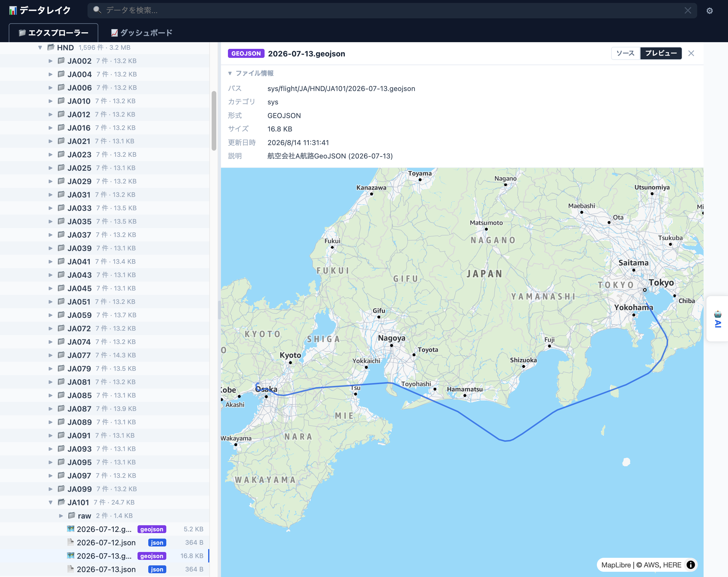728x577 pixels.
Task: Collapse the HND folder
Action: tap(40, 48)
